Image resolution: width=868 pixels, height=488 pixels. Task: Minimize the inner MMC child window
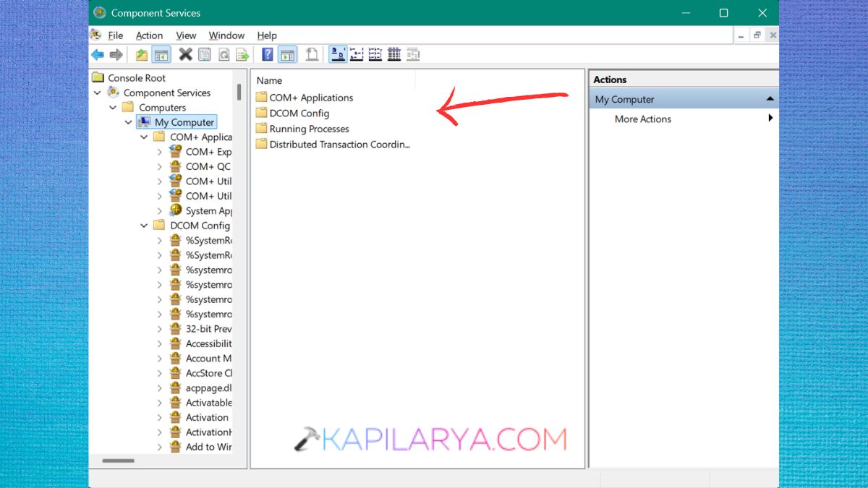741,35
